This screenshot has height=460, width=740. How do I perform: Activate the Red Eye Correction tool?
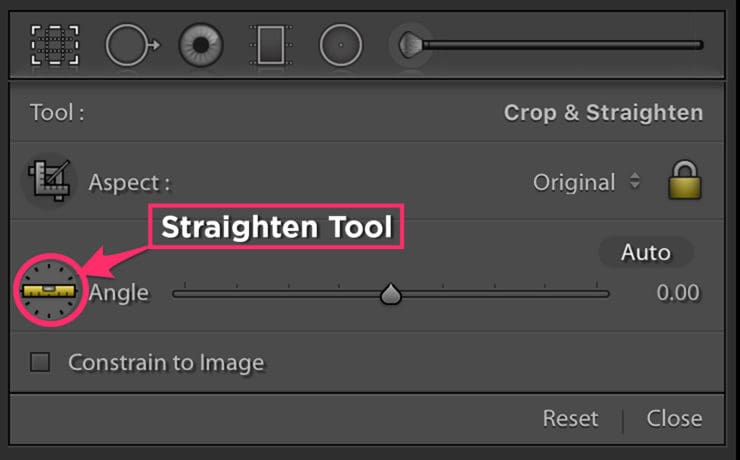(201, 45)
